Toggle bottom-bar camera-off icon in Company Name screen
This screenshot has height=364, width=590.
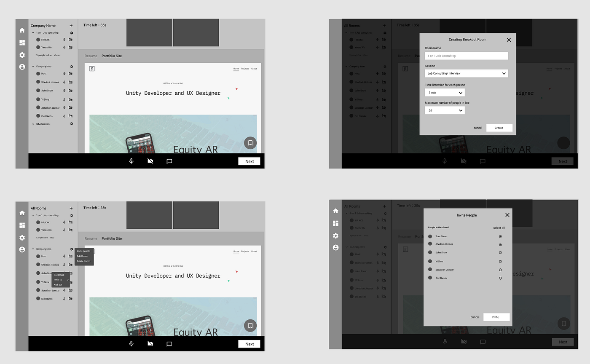click(x=150, y=161)
